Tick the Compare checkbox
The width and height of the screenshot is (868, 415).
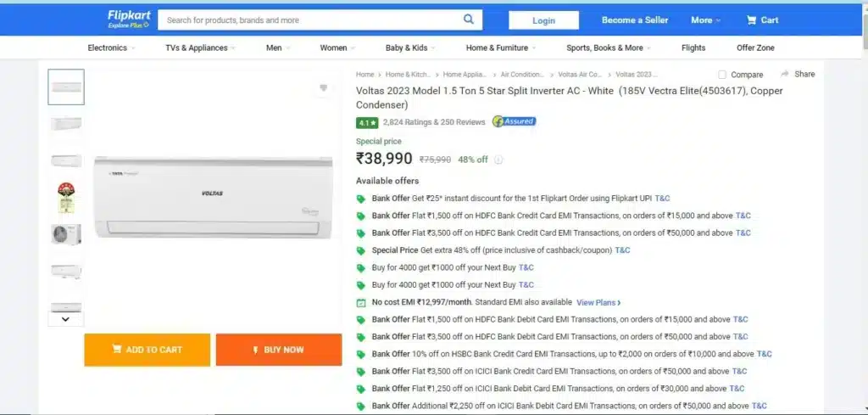pos(722,74)
